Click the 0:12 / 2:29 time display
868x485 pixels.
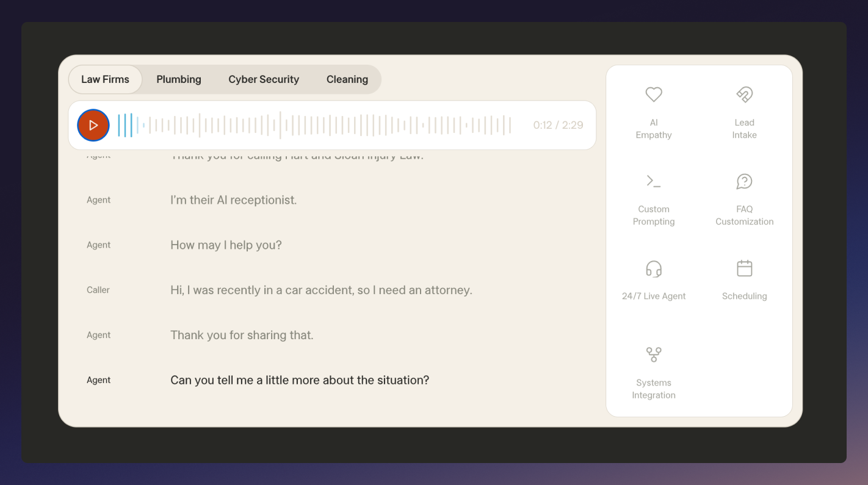point(557,124)
